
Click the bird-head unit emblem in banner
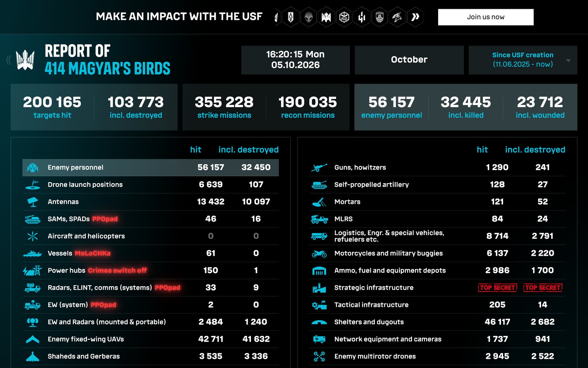click(x=397, y=17)
